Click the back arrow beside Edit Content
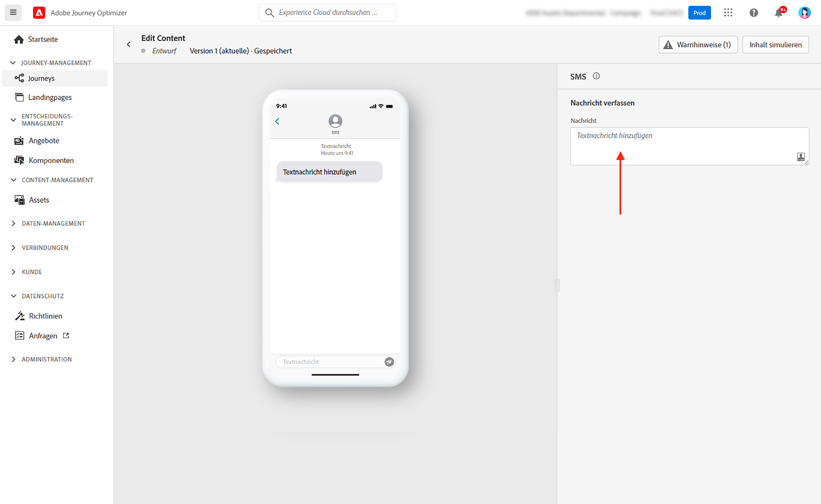Image resolution: width=821 pixels, height=504 pixels. click(x=129, y=44)
